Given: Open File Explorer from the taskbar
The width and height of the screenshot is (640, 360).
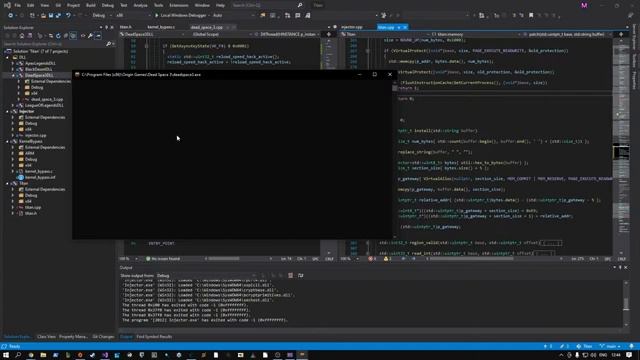Looking at the screenshot, I should [x=43, y=355].
